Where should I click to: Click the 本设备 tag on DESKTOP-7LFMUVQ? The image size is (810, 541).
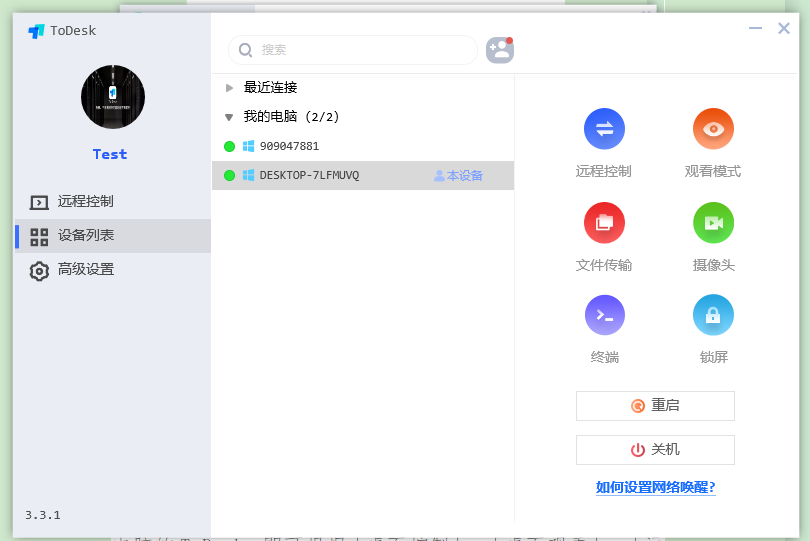[458, 176]
